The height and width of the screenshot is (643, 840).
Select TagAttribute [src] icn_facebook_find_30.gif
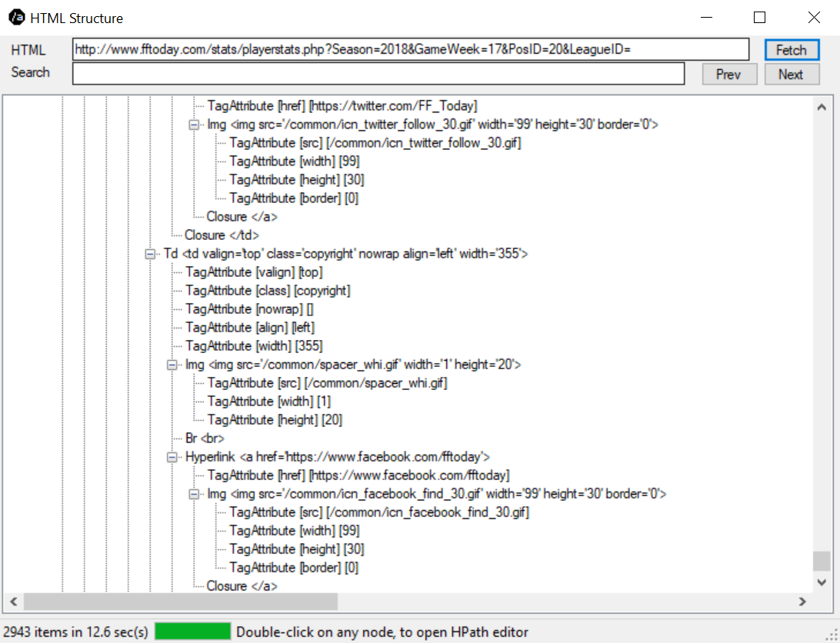click(x=379, y=512)
